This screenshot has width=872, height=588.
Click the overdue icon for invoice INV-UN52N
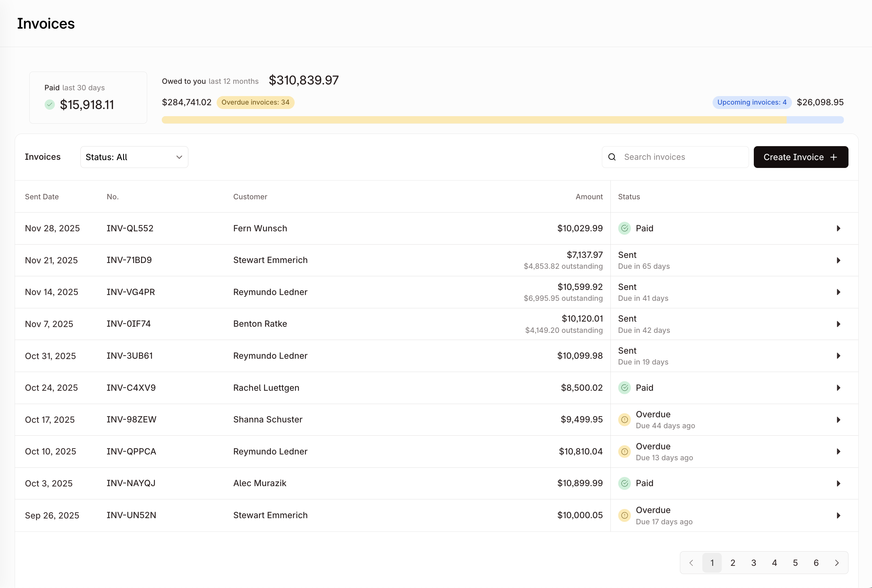tap(624, 515)
